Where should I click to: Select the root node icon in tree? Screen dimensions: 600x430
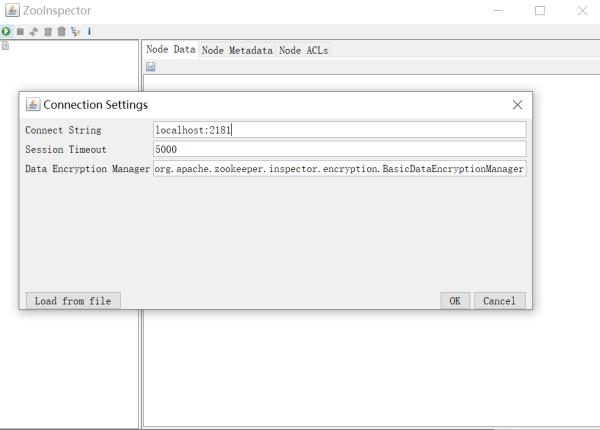(x=5, y=46)
